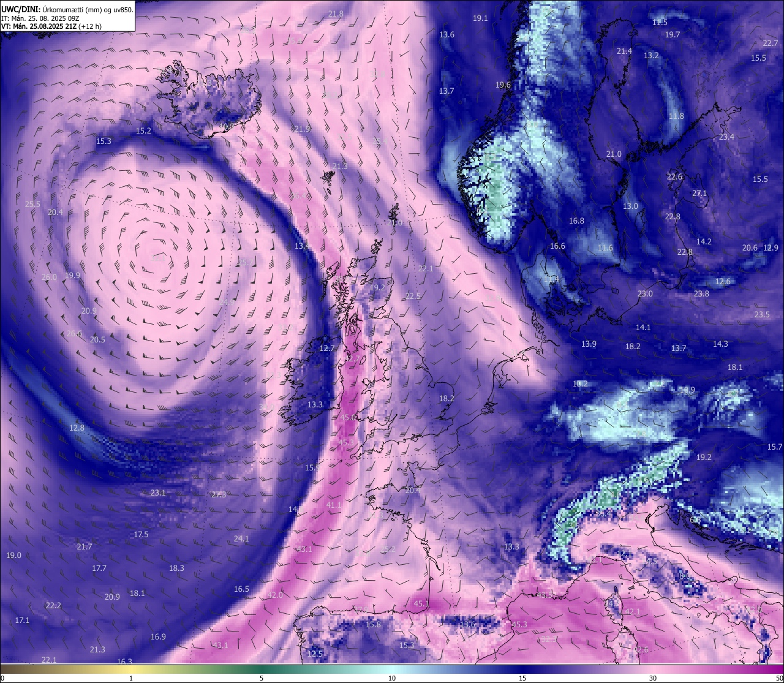
Task: Click the map value 42.1
Action: (x=632, y=612)
